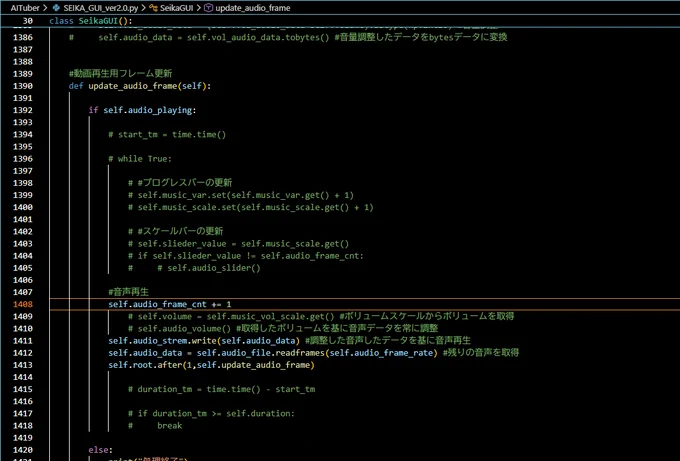Click the comment #音声再生
680x461 pixels.
pos(128,292)
